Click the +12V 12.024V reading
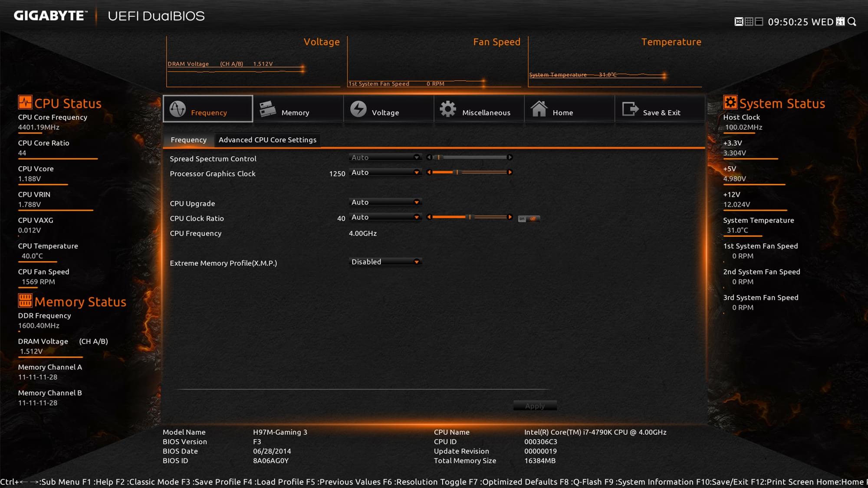This screenshot has width=868, height=488. (x=736, y=204)
